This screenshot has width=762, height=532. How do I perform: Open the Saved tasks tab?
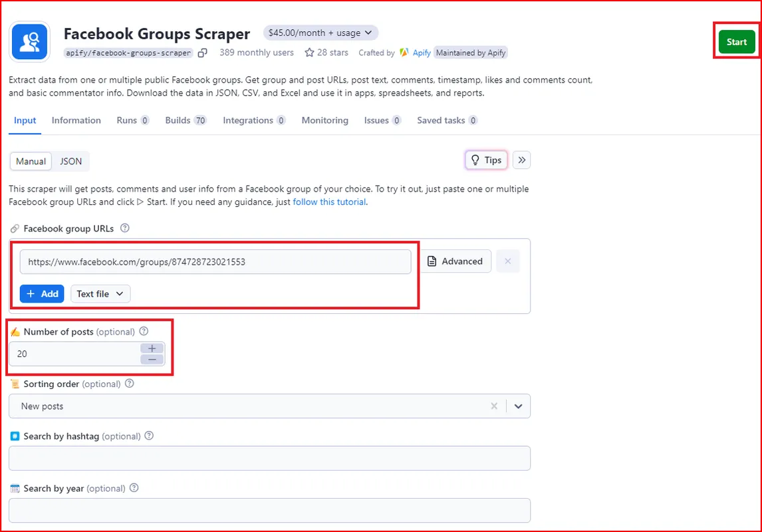pyautogui.click(x=447, y=120)
